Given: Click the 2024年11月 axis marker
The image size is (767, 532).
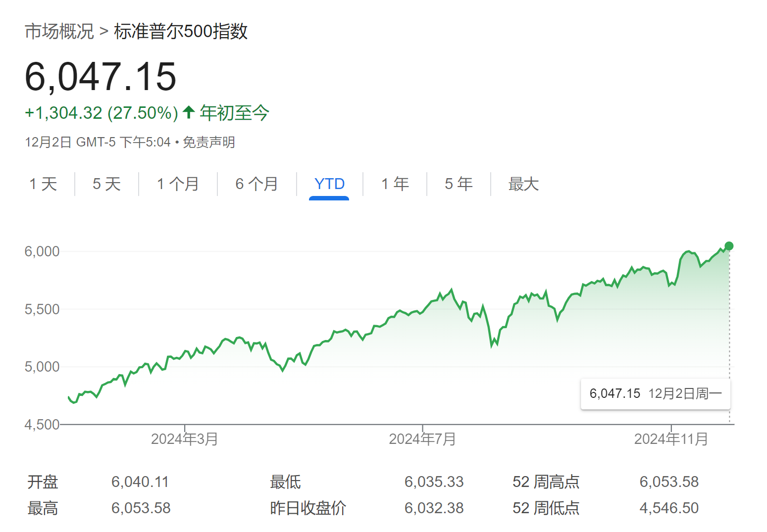Looking at the screenshot, I should click(x=671, y=439).
